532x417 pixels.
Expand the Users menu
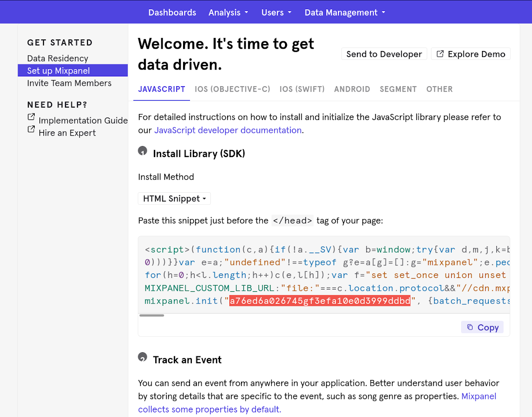pyautogui.click(x=276, y=13)
